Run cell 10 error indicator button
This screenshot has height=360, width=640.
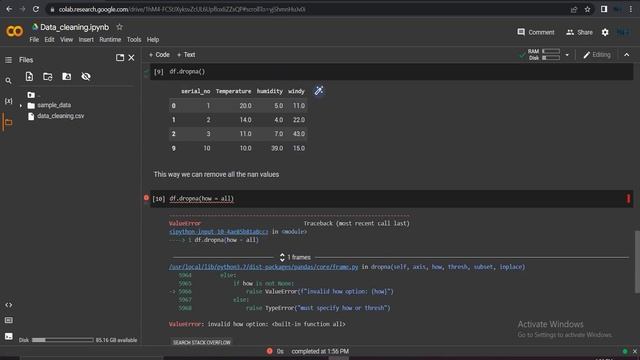point(146,198)
